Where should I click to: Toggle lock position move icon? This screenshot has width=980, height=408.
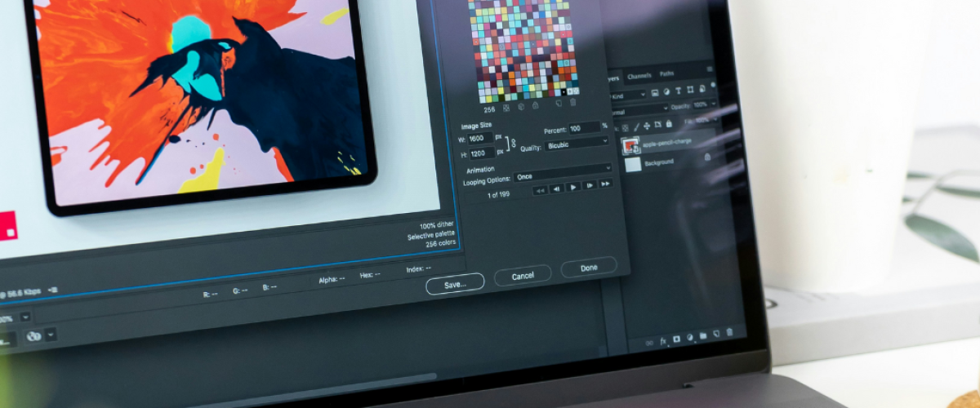tap(647, 126)
